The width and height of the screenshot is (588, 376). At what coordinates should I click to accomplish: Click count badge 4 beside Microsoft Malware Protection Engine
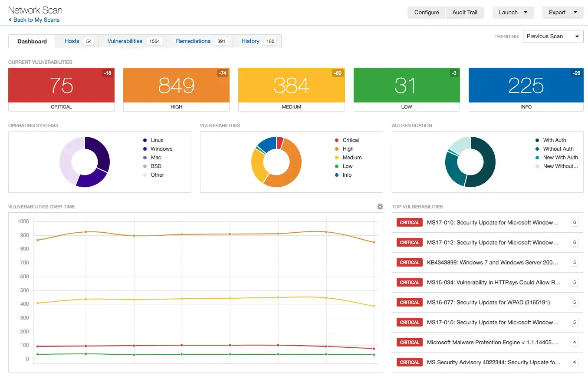tap(574, 342)
